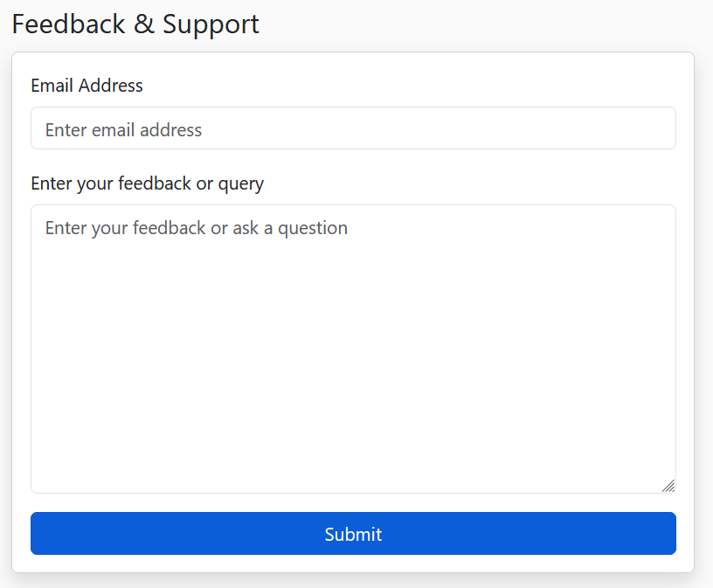Image resolution: width=713 pixels, height=588 pixels.
Task: Click the Submit button
Action: (353, 534)
